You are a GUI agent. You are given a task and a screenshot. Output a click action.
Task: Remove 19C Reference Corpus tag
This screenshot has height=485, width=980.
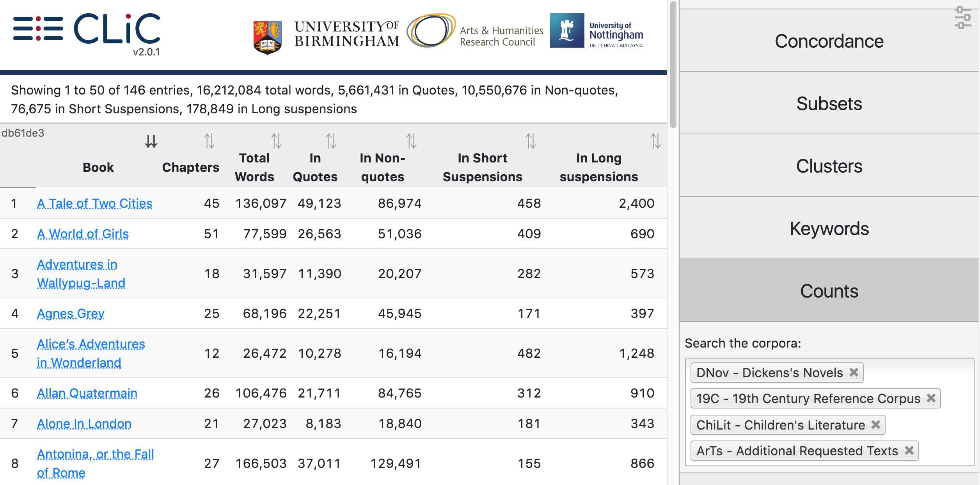tap(931, 398)
